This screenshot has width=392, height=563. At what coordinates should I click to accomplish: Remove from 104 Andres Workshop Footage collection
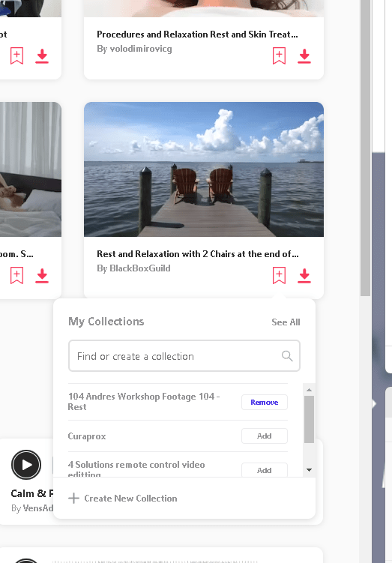pyautogui.click(x=265, y=402)
